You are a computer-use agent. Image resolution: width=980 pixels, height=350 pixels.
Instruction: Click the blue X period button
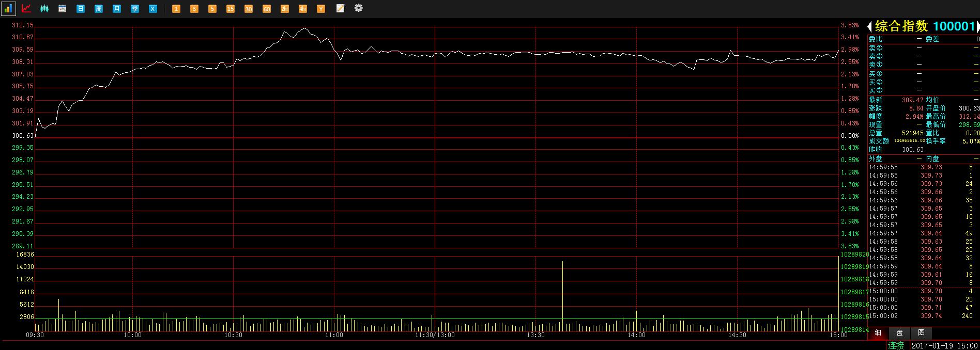(x=153, y=9)
